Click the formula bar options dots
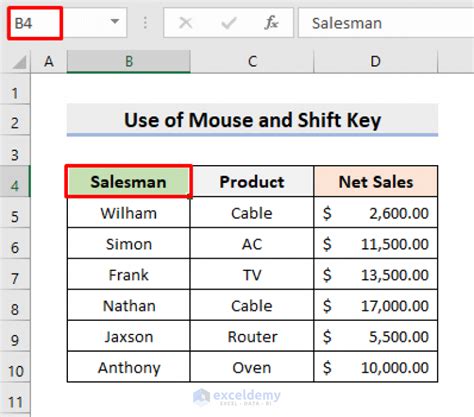The width and height of the screenshot is (474, 417). click(x=145, y=23)
